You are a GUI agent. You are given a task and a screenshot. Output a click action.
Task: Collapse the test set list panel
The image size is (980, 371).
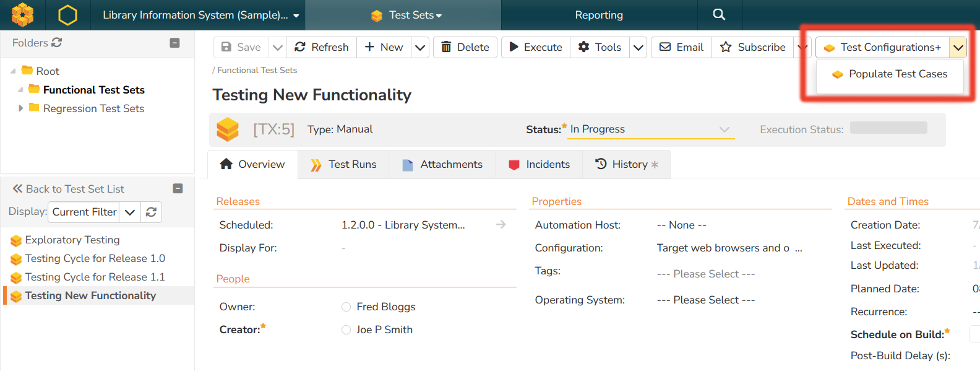tap(178, 188)
